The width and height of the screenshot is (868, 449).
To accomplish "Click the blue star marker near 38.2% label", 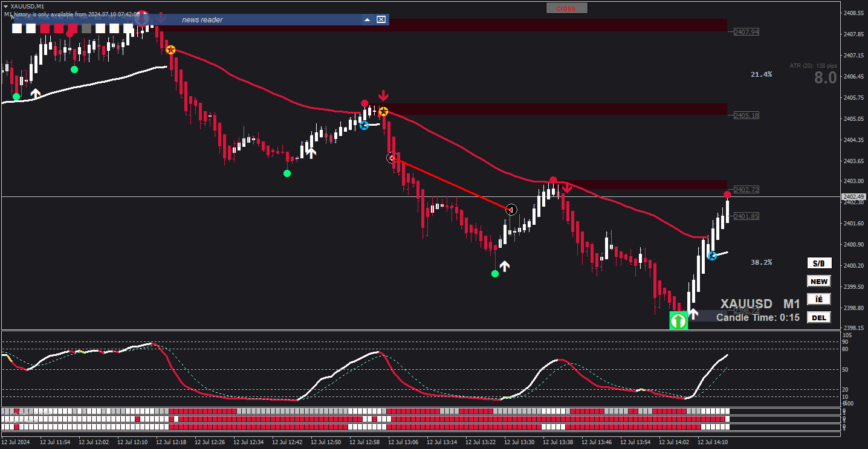I will [x=712, y=256].
